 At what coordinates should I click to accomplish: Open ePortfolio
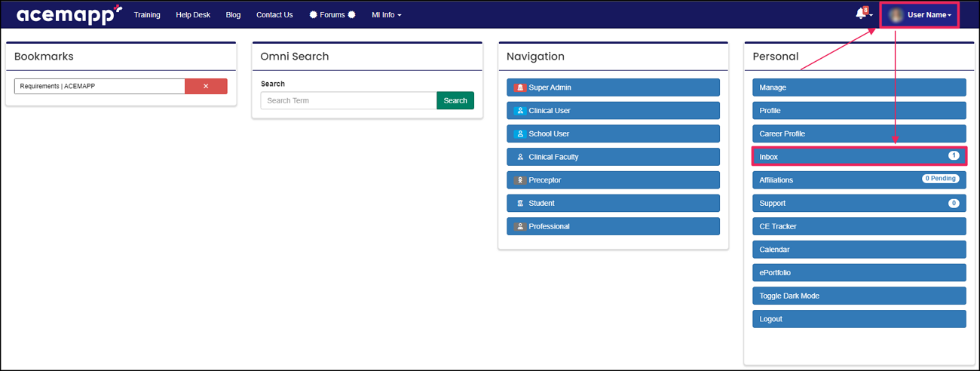pyautogui.click(x=859, y=273)
